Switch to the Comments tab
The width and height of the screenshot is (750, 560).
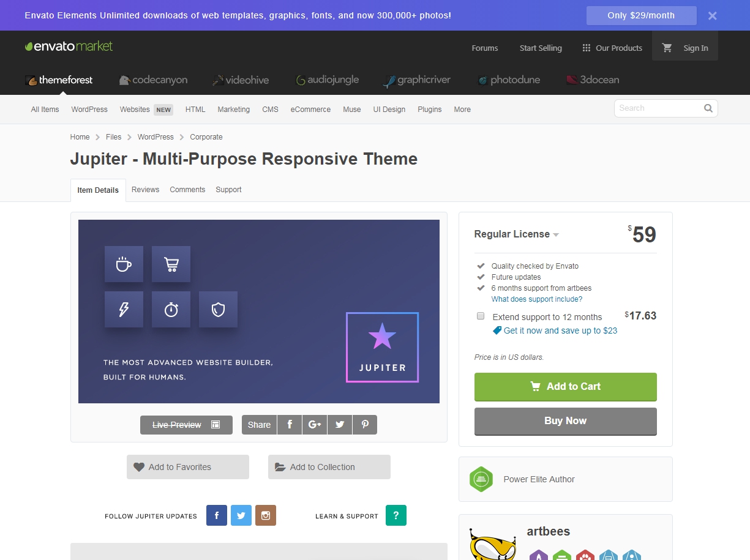[187, 190]
